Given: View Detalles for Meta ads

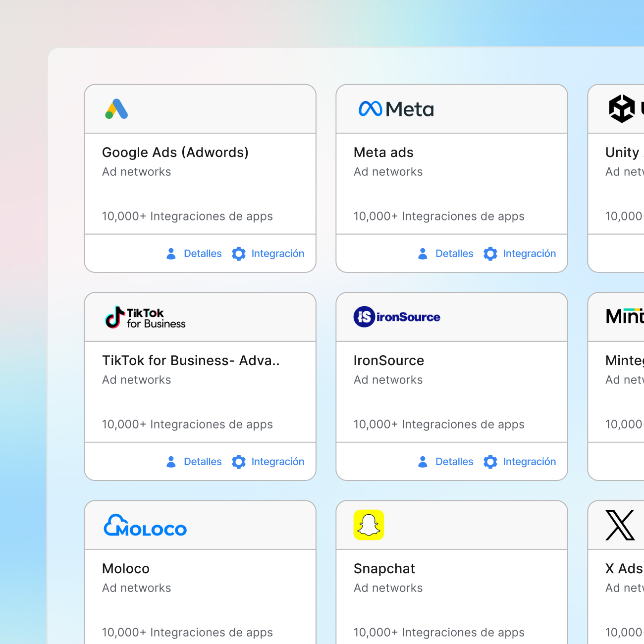Looking at the screenshot, I should point(454,254).
